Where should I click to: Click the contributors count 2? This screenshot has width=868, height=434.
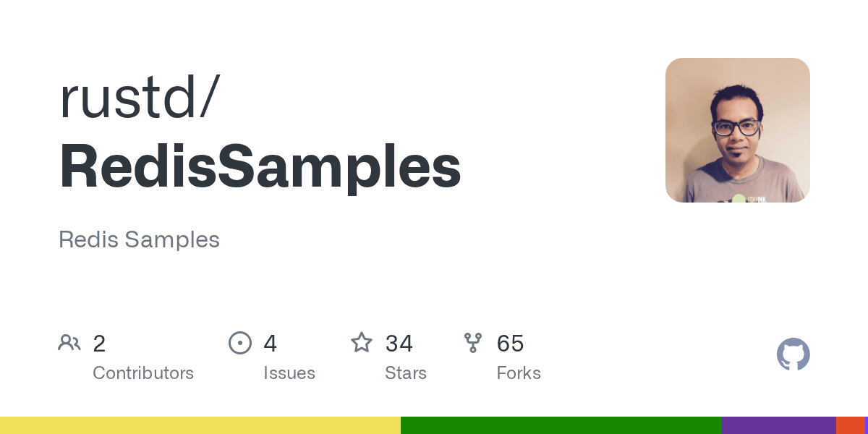[99, 344]
